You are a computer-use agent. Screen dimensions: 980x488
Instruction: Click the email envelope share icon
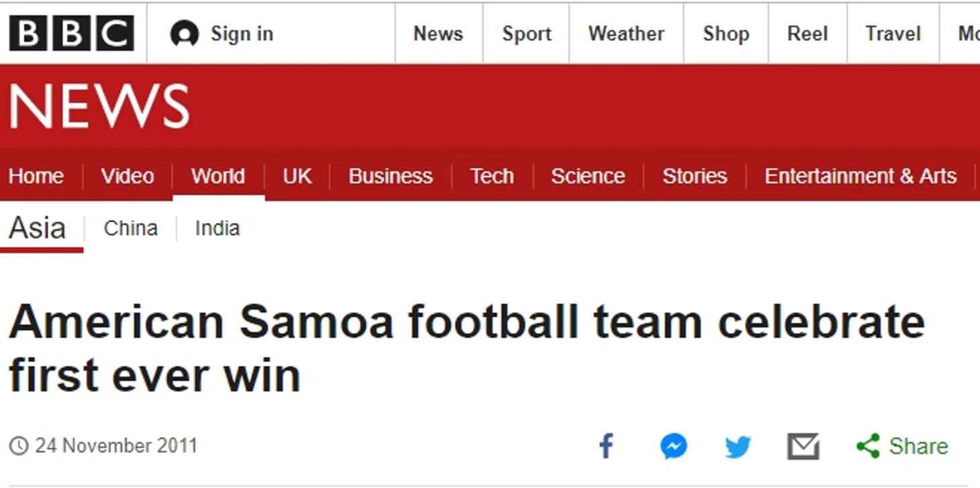(x=803, y=446)
